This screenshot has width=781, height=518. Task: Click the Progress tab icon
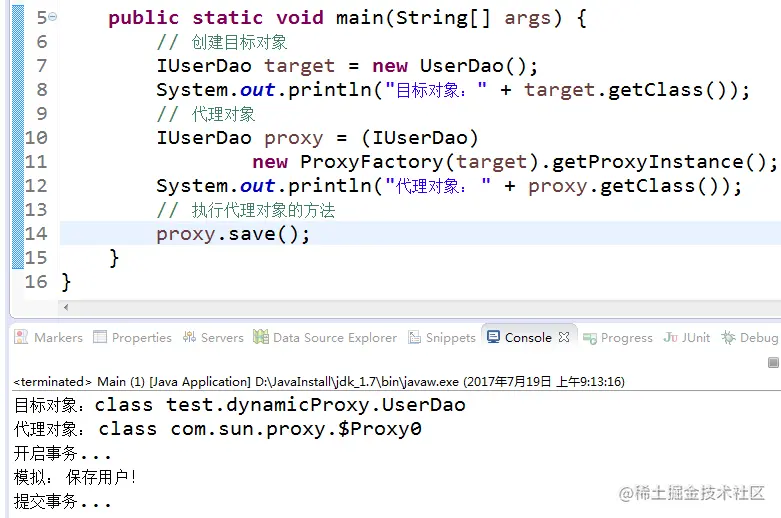click(590, 339)
